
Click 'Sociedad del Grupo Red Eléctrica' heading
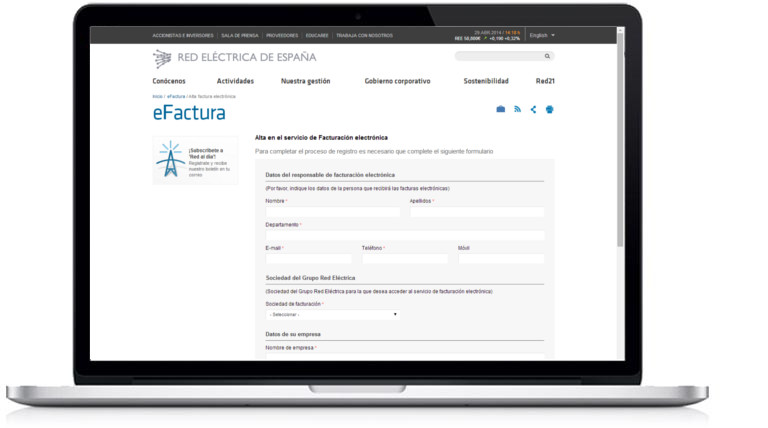310,278
